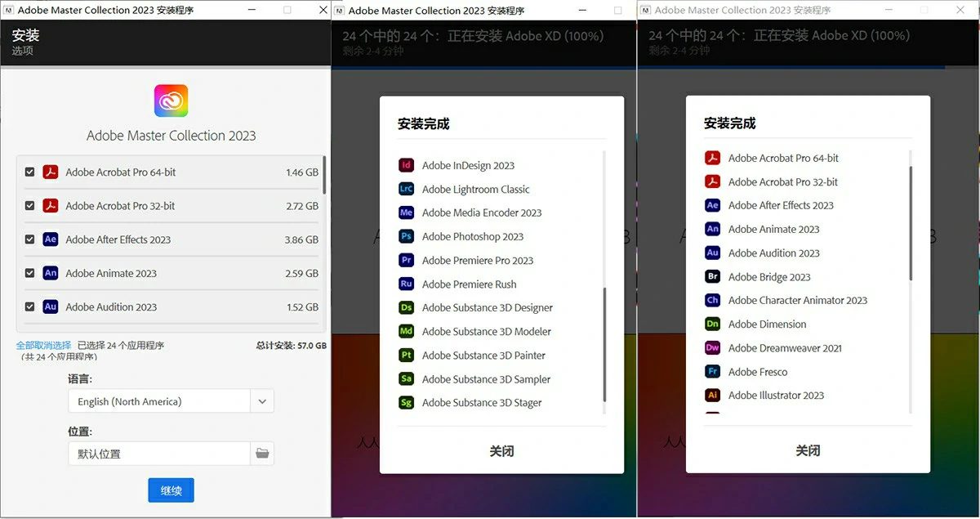Click the Dreamweaver 2021 Dw icon

pyautogui.click(x=712, y=347)
